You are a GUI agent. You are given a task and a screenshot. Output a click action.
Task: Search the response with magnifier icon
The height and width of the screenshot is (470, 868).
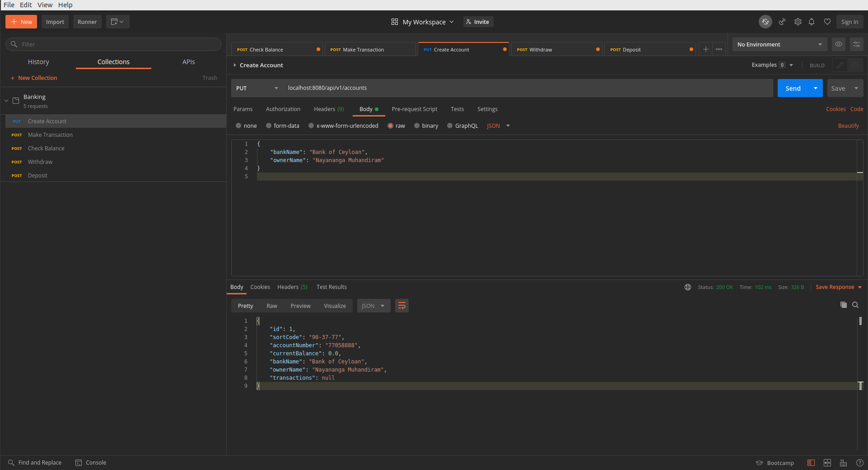pos(855,305)
